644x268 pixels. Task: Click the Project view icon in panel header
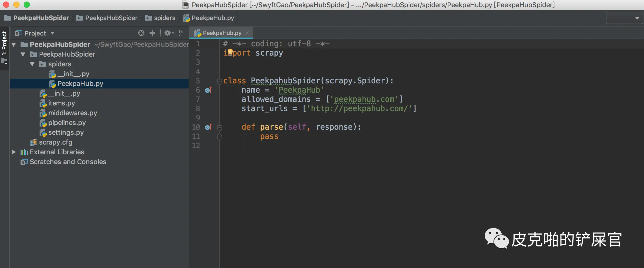pyautogui.click(x=18, y=33)
